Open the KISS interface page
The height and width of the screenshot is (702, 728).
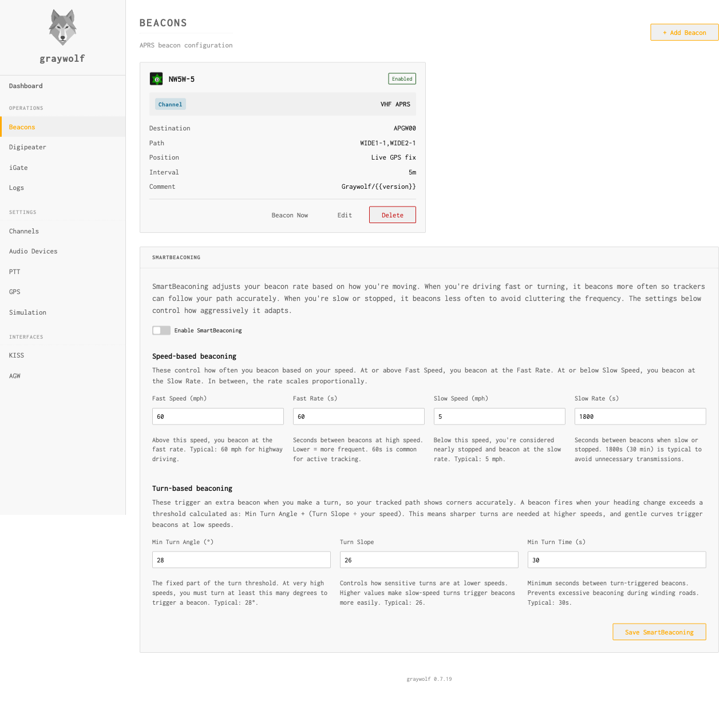click(x=16, y=355)
